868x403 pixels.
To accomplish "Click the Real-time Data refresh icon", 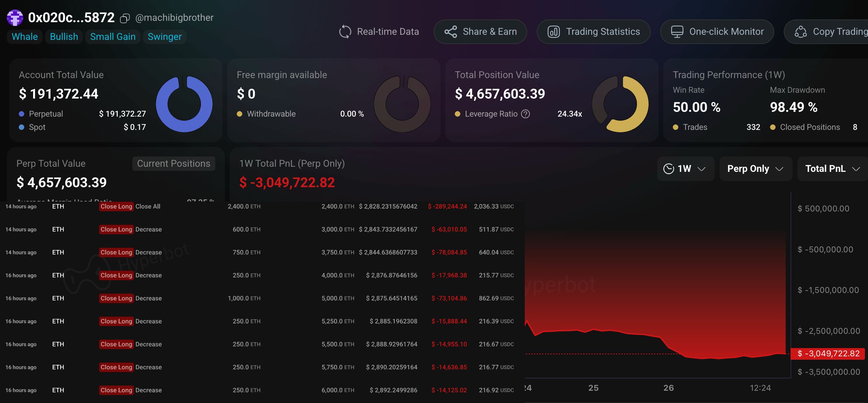I will tap(345, 32).
